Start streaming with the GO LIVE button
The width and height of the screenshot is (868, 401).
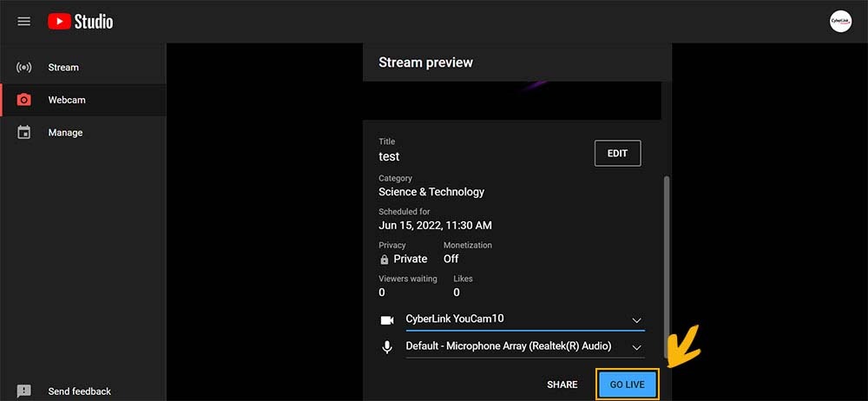point(628,385)
